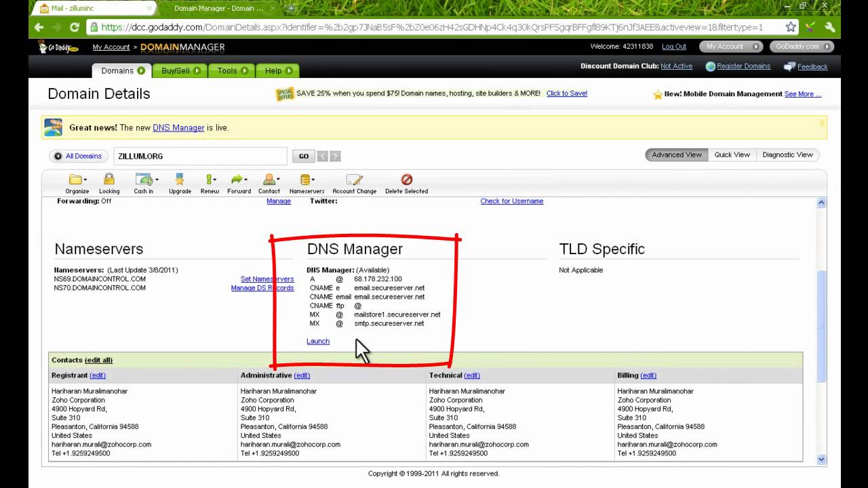The image size is (868, 488).
Task: Open the GoDaddy.com dropdown button
Action: [x=802, y=47]
